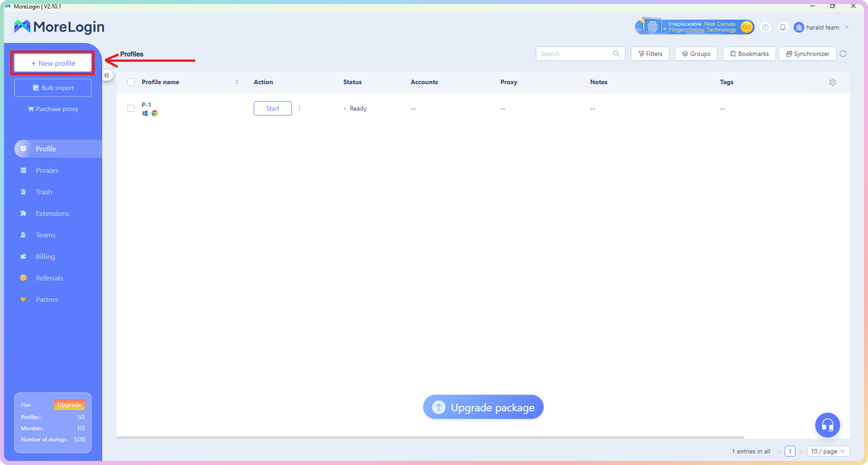Open the 10 / page dropdown

(x=828, y=451)
